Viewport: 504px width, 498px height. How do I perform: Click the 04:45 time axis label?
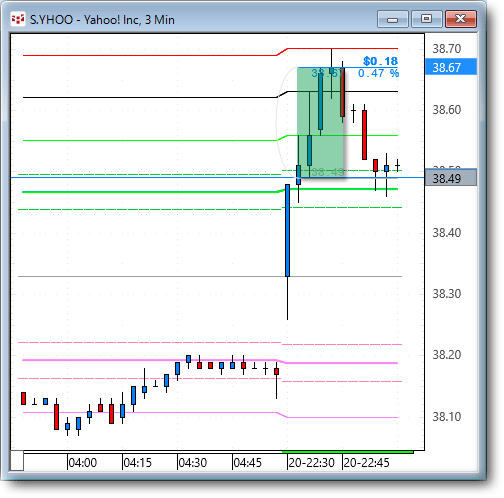(247, 463)
